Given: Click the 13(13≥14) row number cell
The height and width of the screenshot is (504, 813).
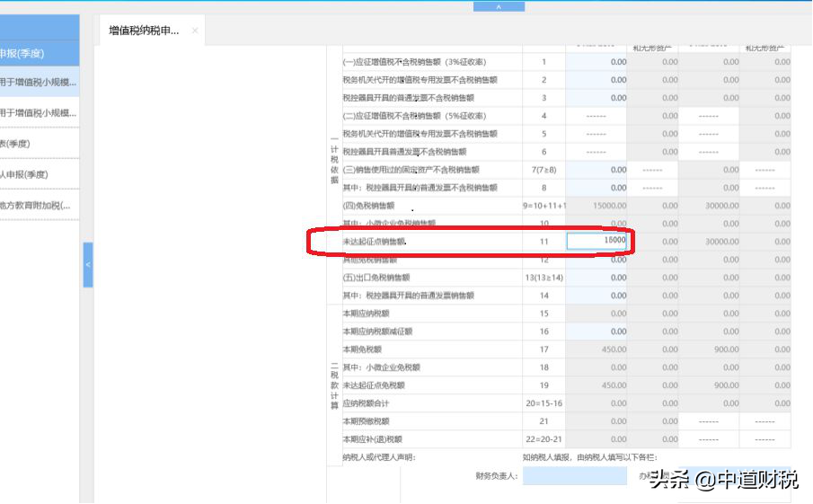Looking at the screenshot, I should pos(543,278).
